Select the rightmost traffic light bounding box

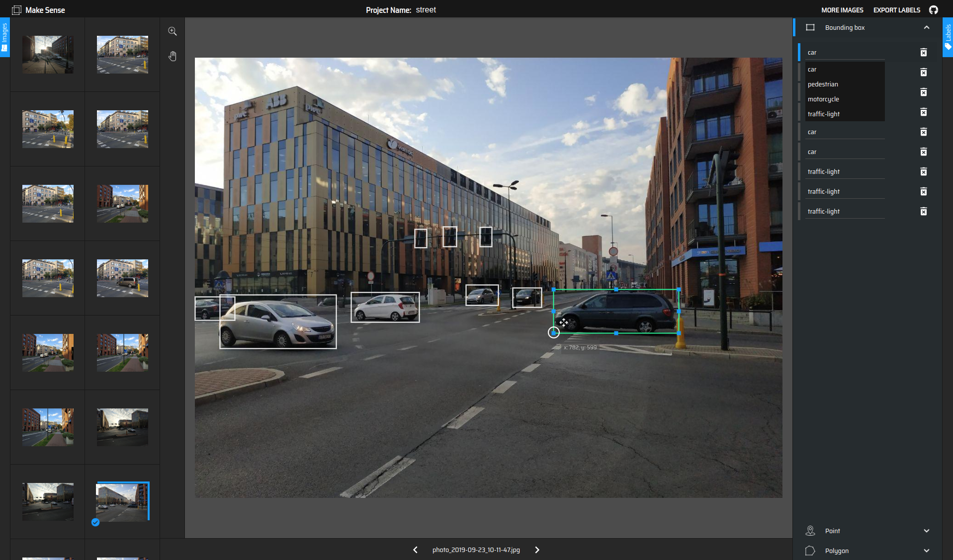486,237
